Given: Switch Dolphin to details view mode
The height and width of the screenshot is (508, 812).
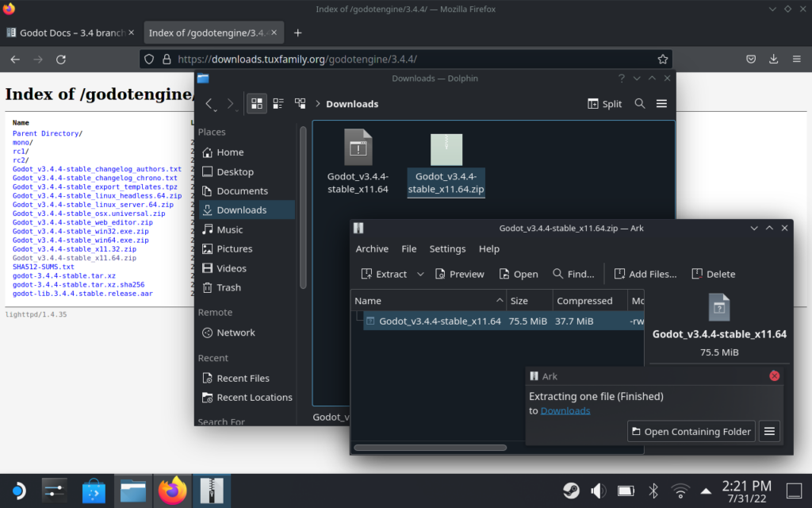Looking at the screenshot, I should point(300,103).
